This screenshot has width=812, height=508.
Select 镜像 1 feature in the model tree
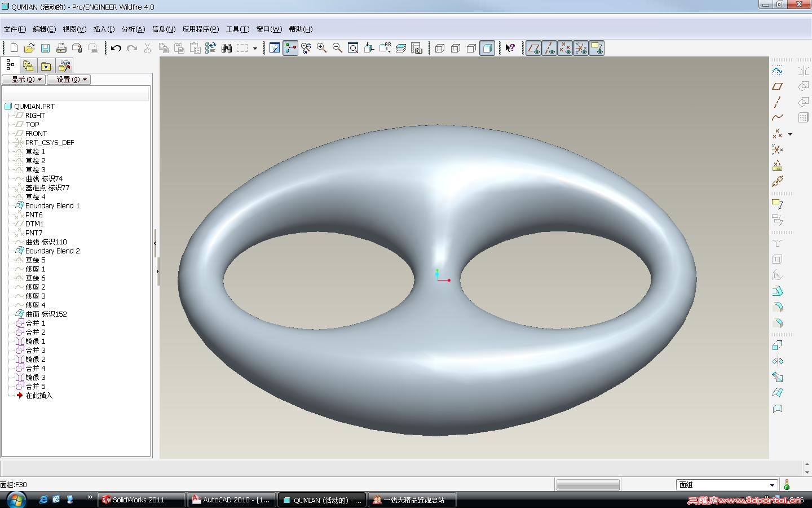[36, 341]
